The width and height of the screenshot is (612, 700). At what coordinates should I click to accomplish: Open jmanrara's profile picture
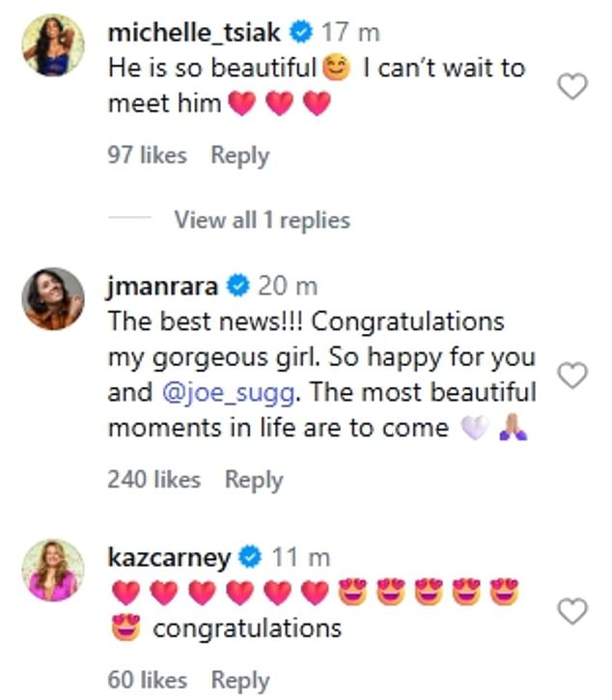[53, 298]
